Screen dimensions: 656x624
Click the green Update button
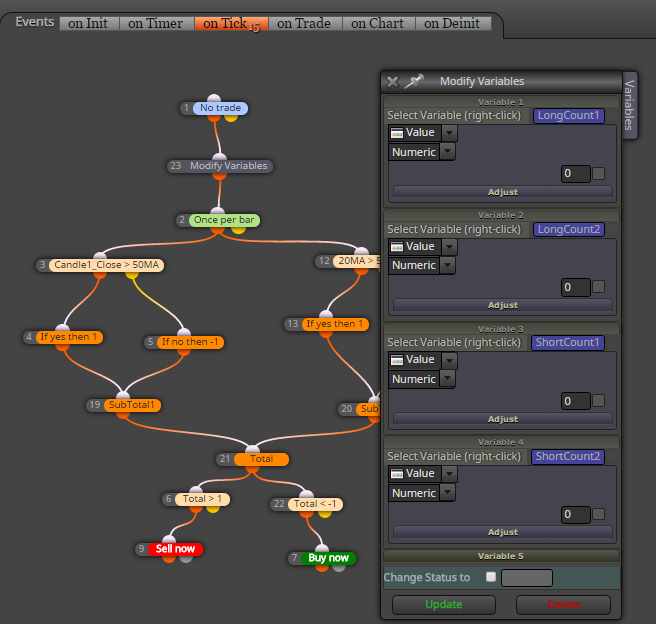[443, 604]
